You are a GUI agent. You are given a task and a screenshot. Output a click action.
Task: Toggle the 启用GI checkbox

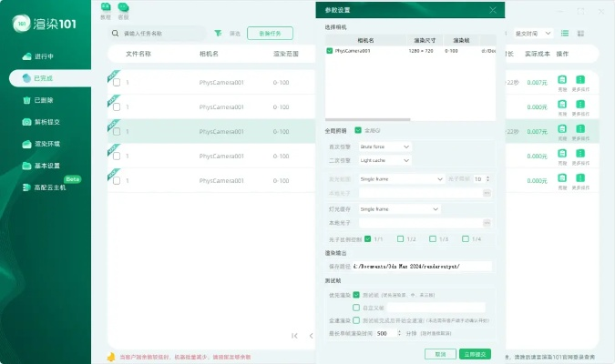(358, 130)
